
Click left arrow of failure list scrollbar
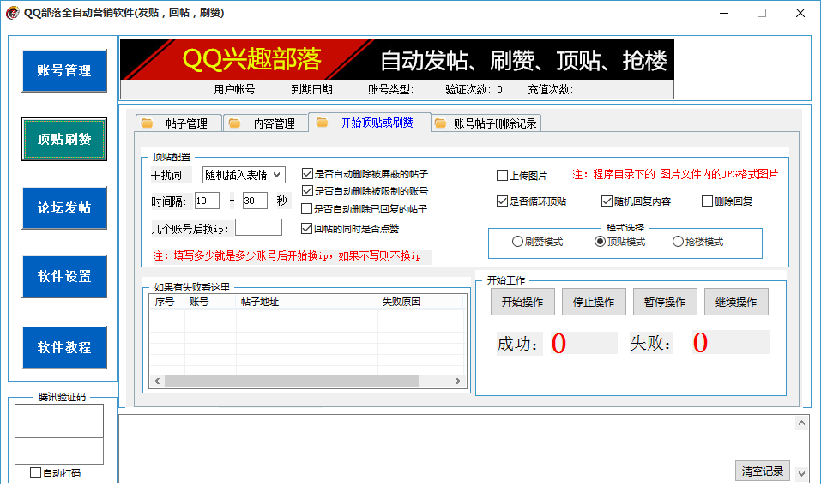point(157,381)
